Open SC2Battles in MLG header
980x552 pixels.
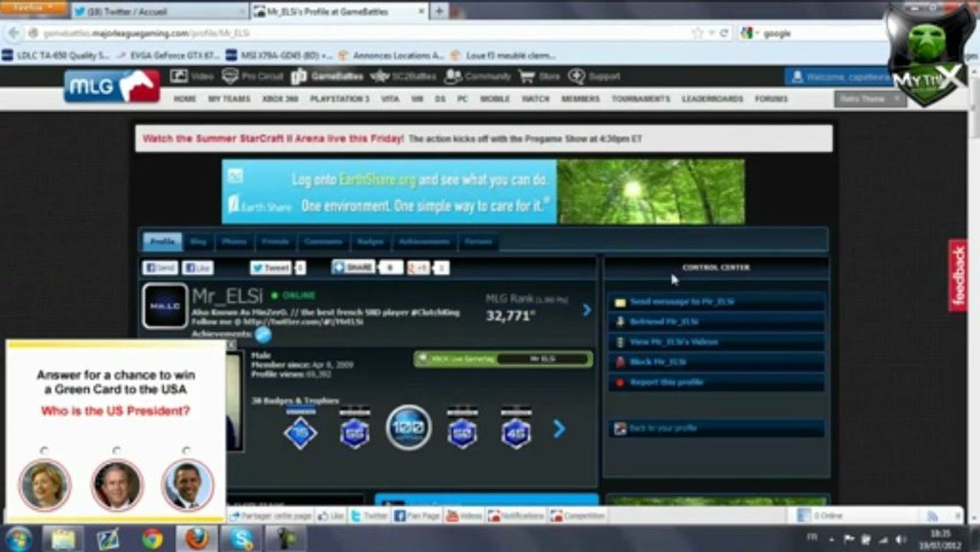403,77
